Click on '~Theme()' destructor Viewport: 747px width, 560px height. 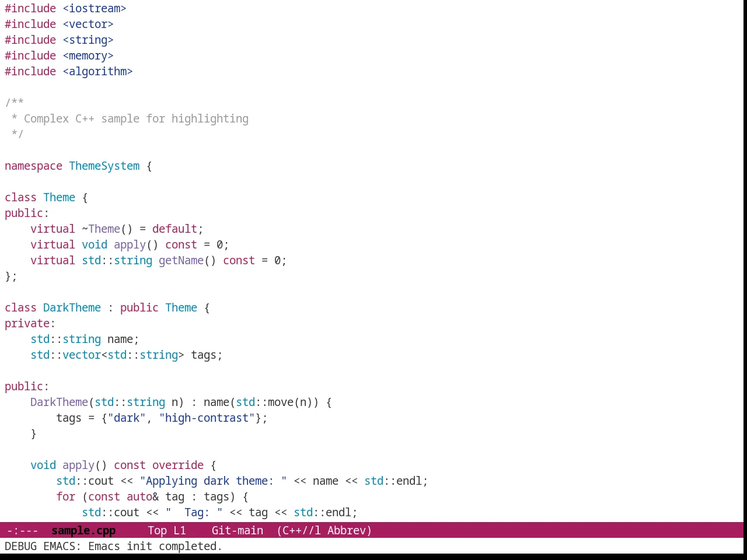pyautogui.click(x=107, y=229)
